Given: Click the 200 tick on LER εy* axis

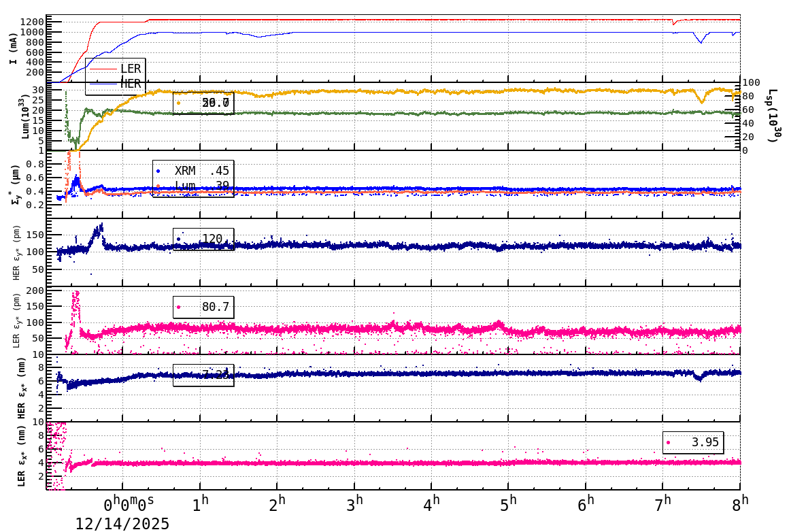Looking at the screenshot, I should [35, 290].
